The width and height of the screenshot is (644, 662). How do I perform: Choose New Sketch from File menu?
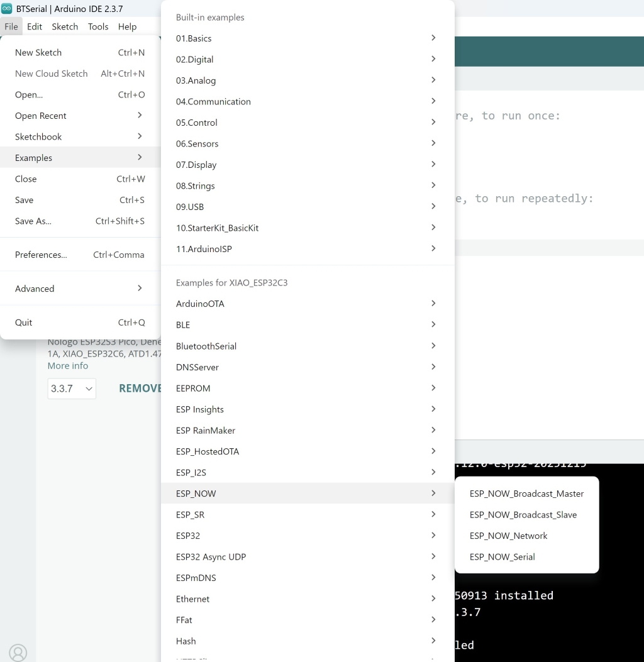point(80,52)
